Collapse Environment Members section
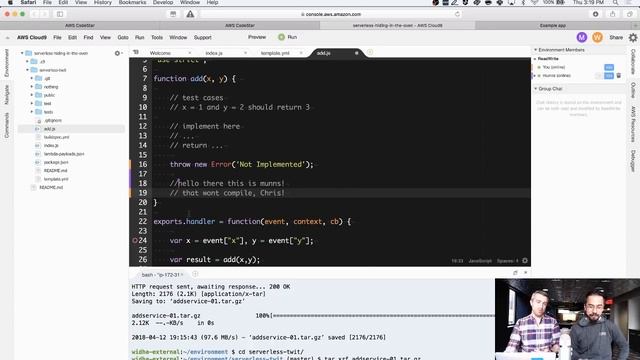 click(536, 50)
